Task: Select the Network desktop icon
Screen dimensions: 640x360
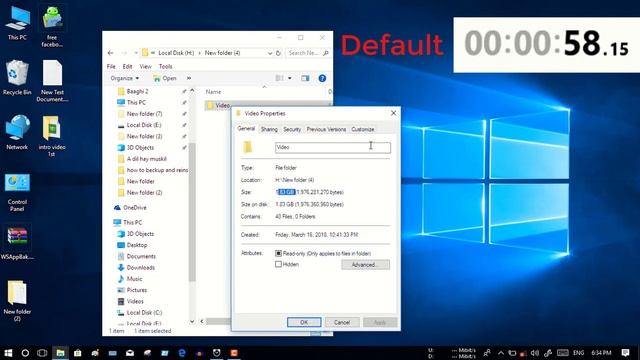Action: [x=17, y=132]
